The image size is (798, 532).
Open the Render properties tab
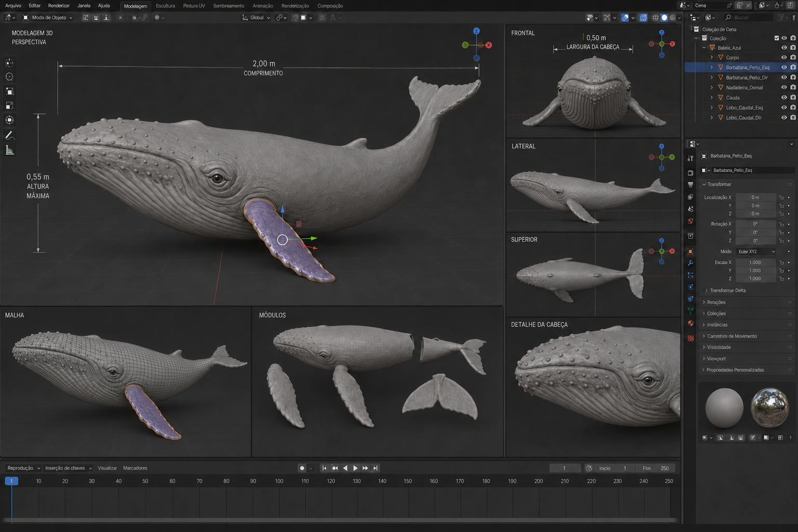(x=690, y=172)
